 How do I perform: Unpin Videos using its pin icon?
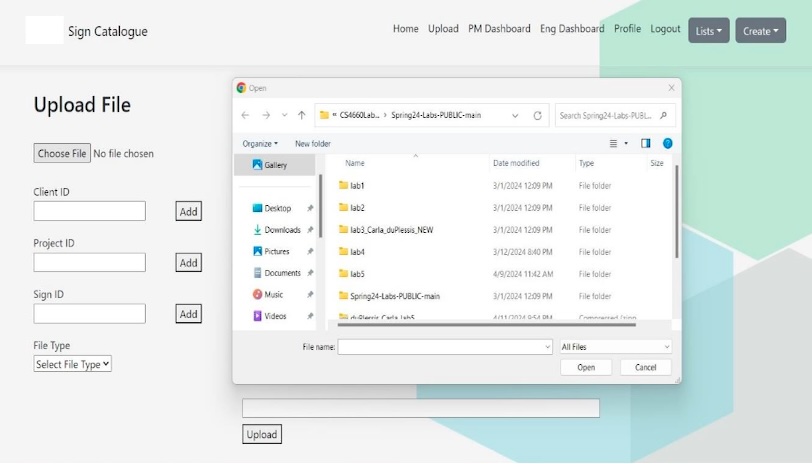click(310, 316)
